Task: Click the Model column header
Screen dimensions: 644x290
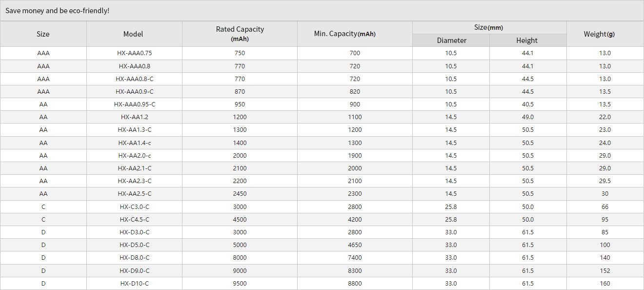Action: tap(133, 34)
